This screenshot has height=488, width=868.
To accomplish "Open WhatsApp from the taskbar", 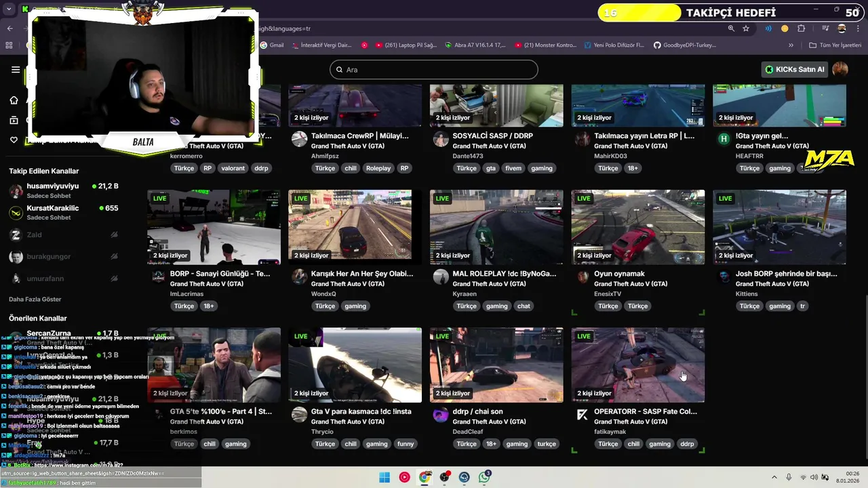I will (x=484, y=477).
